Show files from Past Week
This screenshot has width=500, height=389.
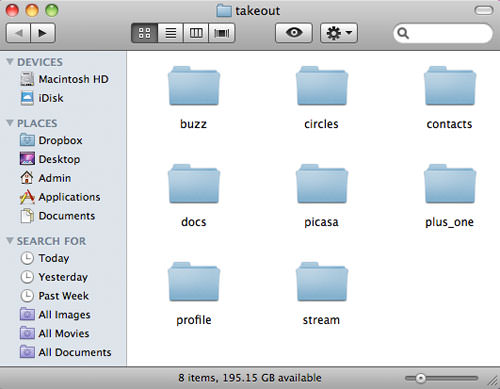(54, 296)
